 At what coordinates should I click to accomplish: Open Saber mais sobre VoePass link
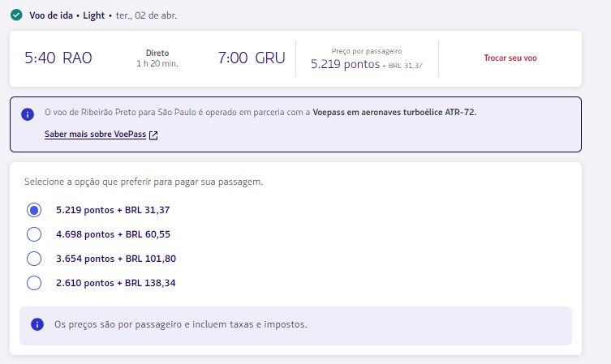click(95, 135)
